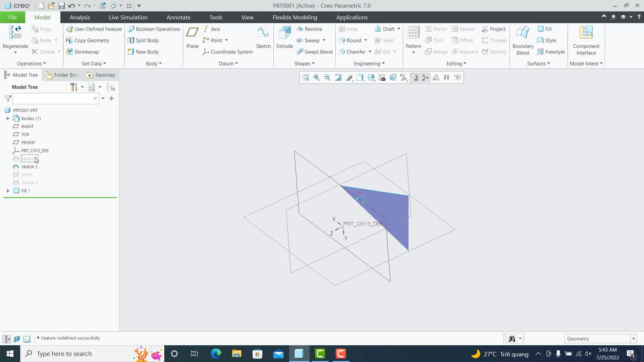Click the Thicken command
Viewport: 644px width, 362px height.
[494, 40]
